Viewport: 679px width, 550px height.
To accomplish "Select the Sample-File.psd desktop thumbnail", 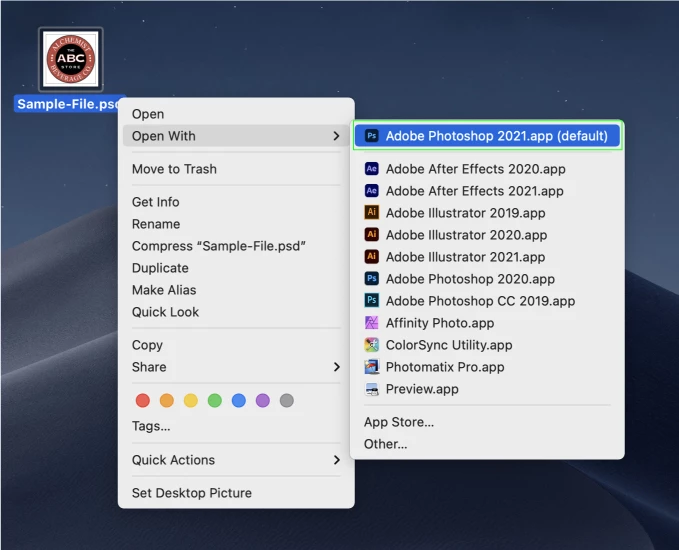I will 71,59.
